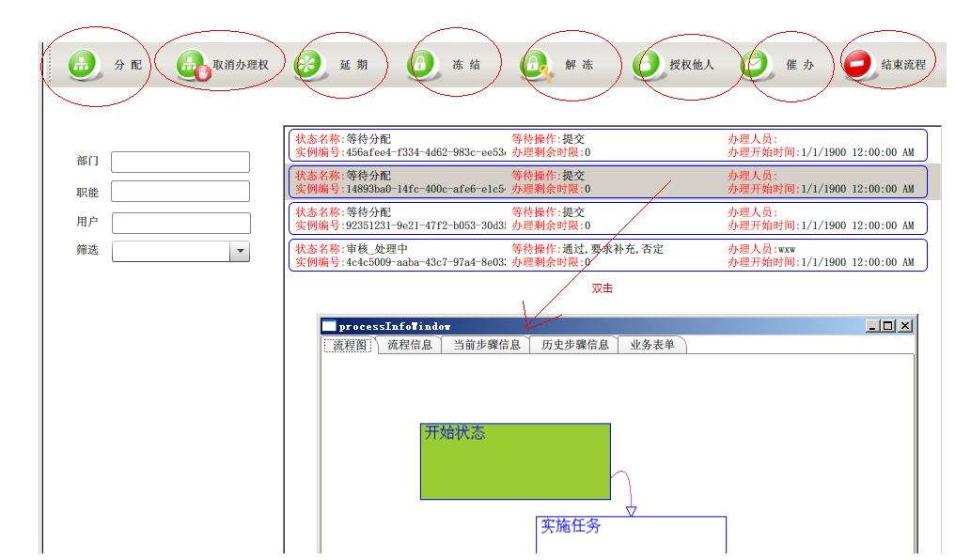The height and width of the screenshot is (560, 955).
Task: Click 办理人员:wxw text
Action: [x=761, y=249]
